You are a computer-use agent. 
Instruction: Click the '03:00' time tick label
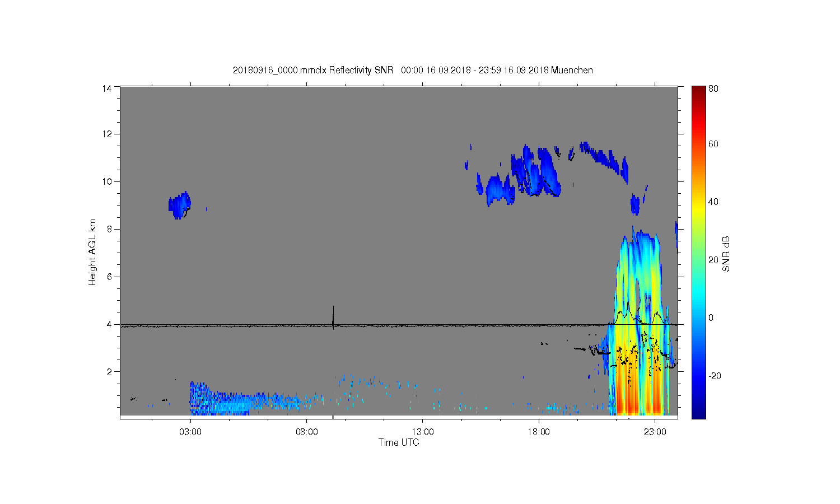point(190,432)
